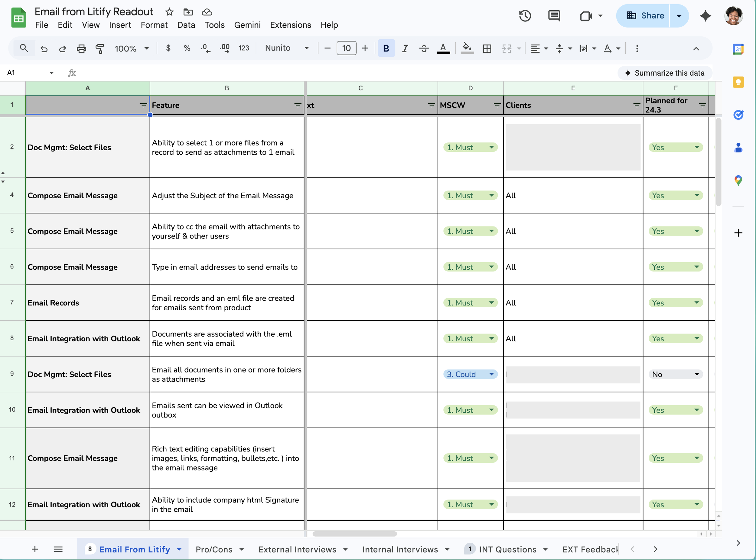Click the Share button
The image size is (756, 560).
click(643, 16)
